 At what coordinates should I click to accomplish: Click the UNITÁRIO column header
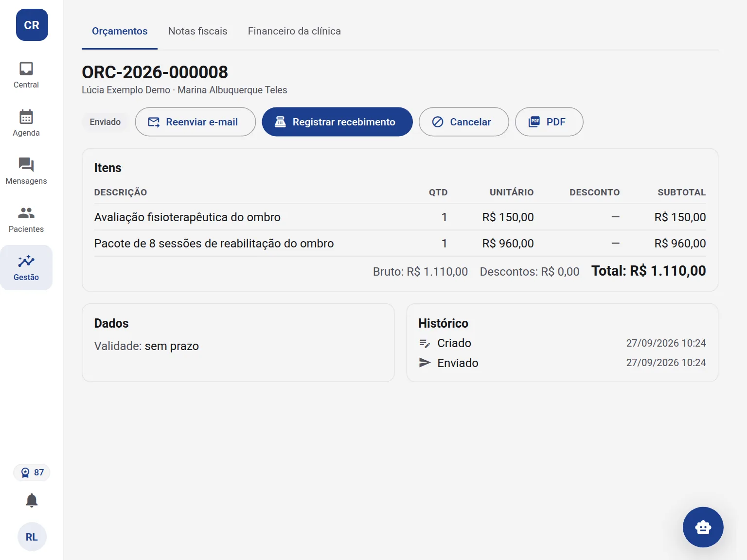click(512, 192)
